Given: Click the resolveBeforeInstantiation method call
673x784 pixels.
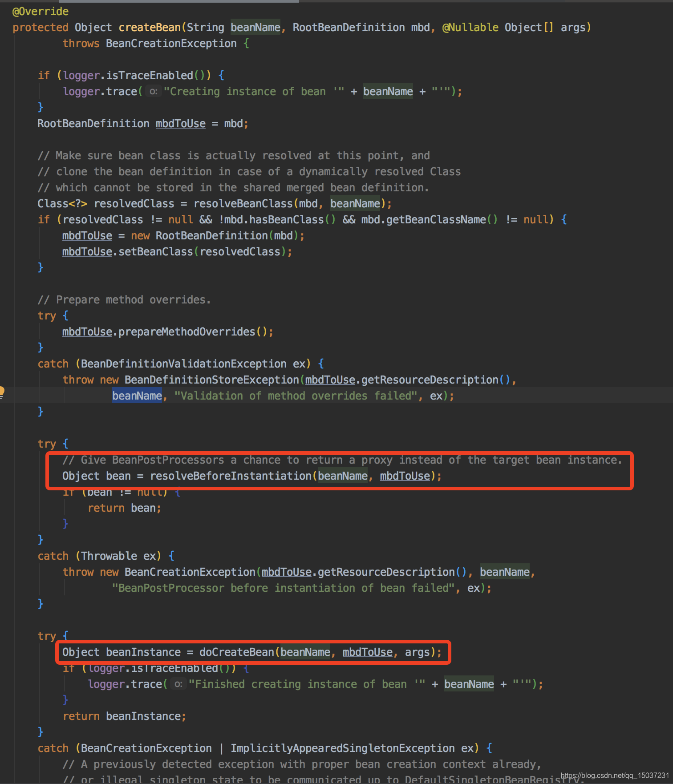Looking at the screenshot, I should [231, 476].
